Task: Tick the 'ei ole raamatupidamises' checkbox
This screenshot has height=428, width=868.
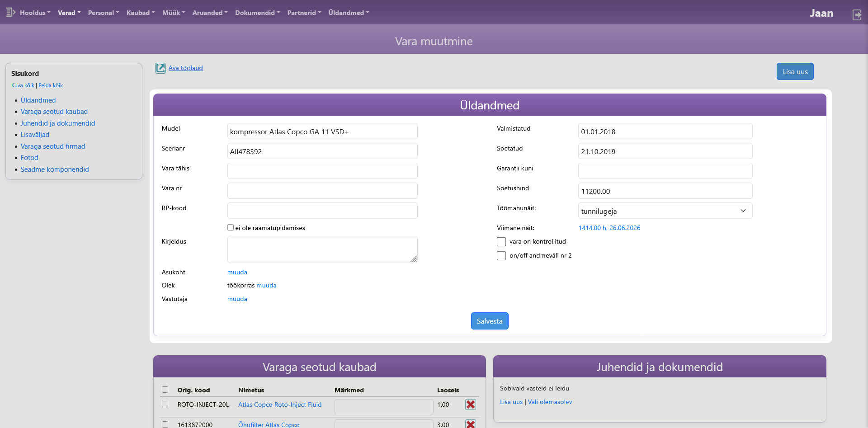Action: (x=231, y=227)
